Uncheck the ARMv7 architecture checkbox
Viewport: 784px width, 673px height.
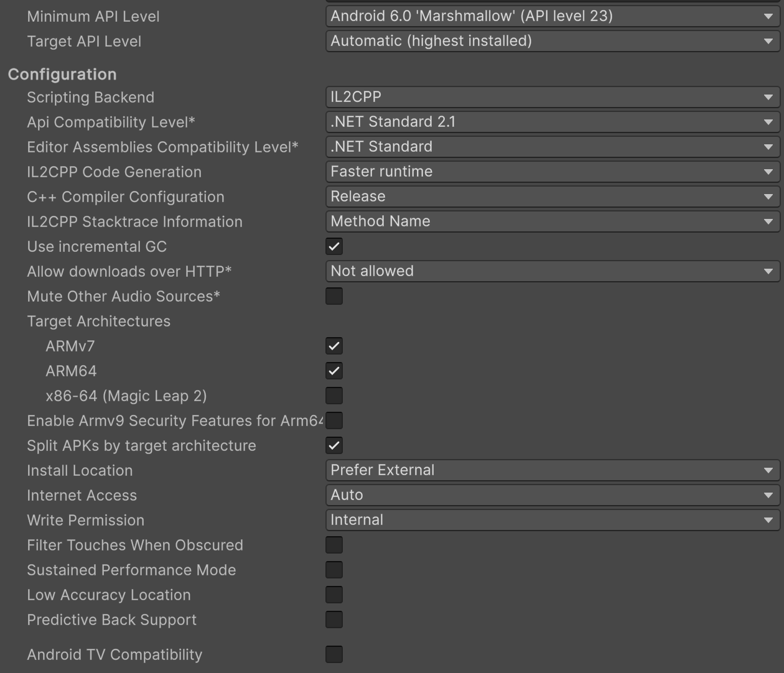334,346
